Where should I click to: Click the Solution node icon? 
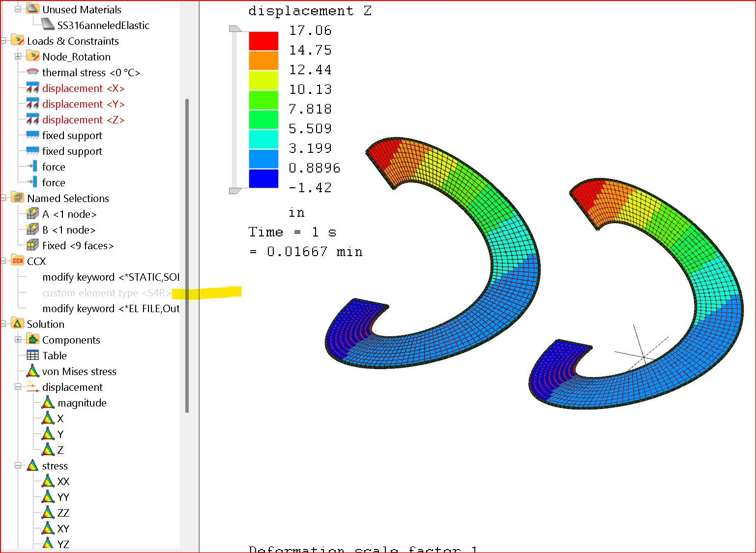click(x=18, y=324)
